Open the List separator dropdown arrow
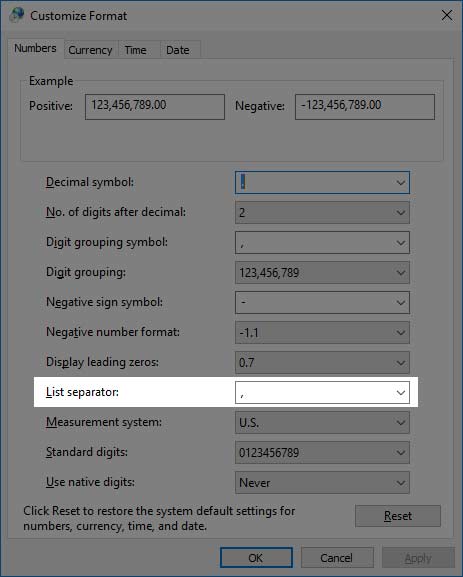 point(400,393)
